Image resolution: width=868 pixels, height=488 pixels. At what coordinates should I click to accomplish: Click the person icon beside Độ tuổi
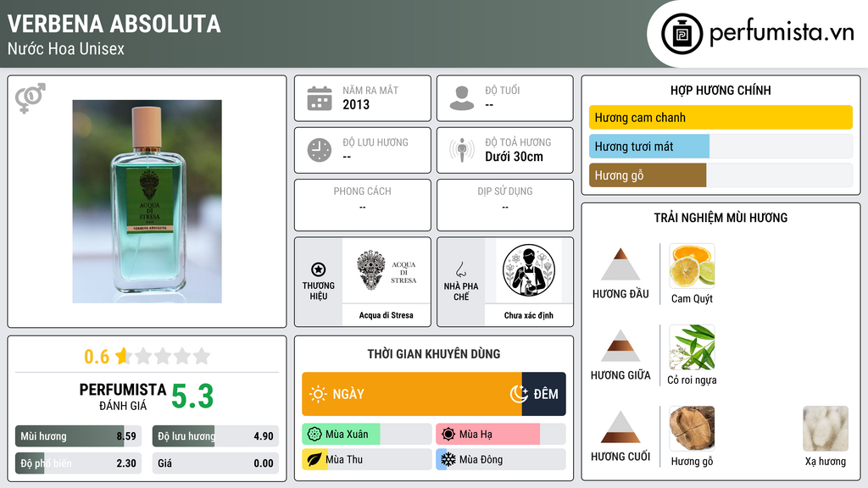[x=462, y=98]
